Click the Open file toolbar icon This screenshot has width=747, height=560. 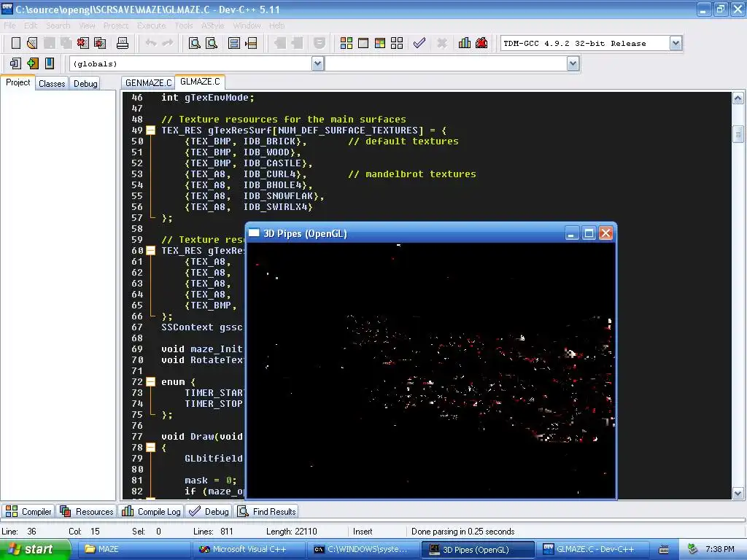click(32, 43)
